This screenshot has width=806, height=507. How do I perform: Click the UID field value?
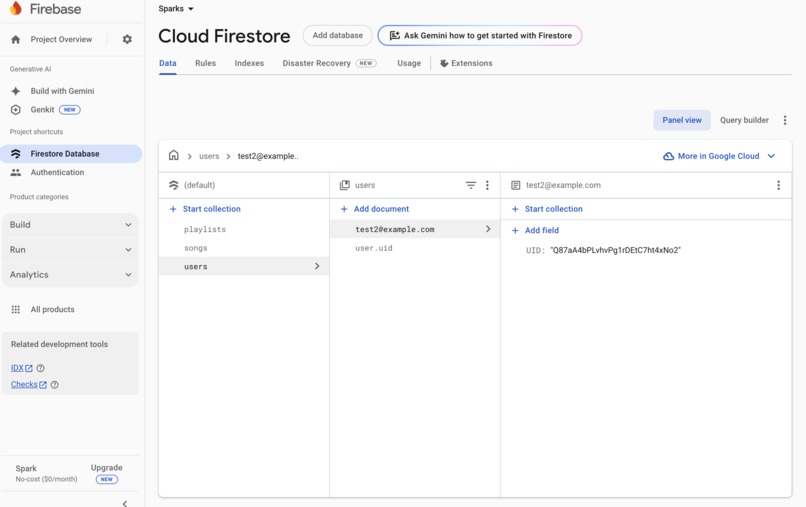point(615,250)
